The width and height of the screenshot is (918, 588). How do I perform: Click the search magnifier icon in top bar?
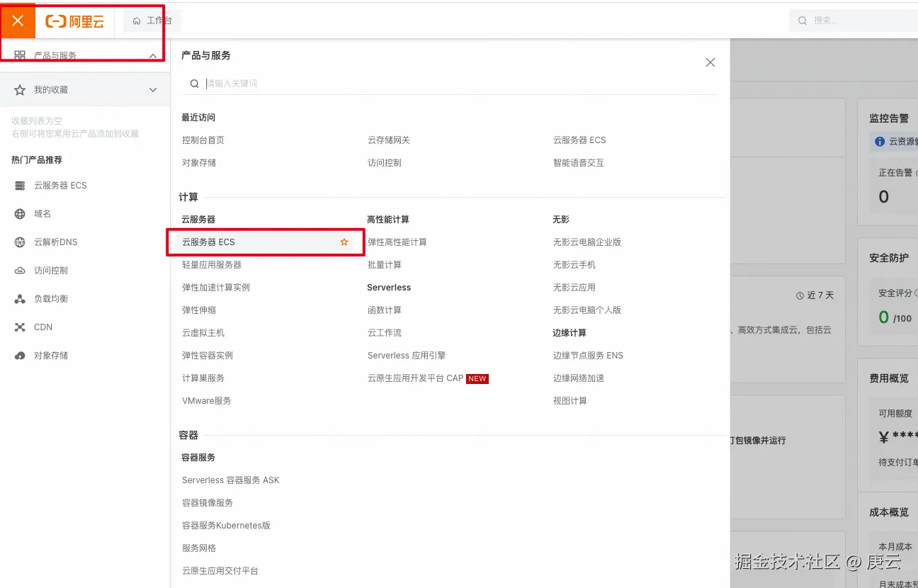803,21
